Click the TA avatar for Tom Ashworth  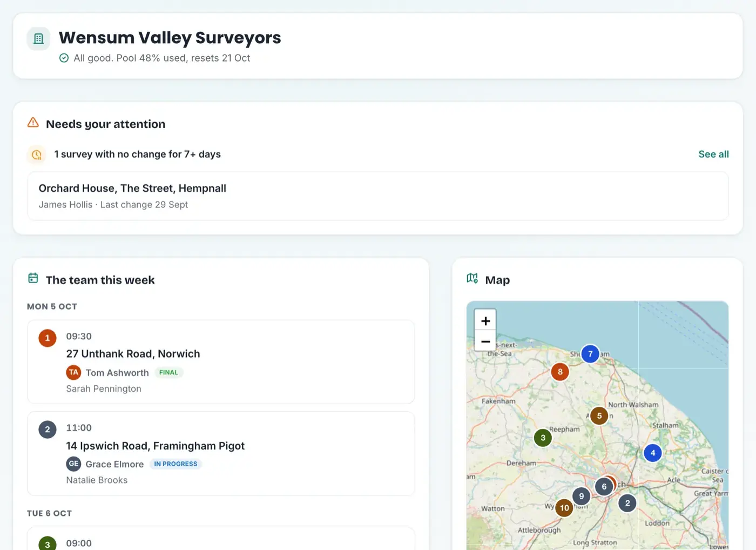[x=73, y=372]
